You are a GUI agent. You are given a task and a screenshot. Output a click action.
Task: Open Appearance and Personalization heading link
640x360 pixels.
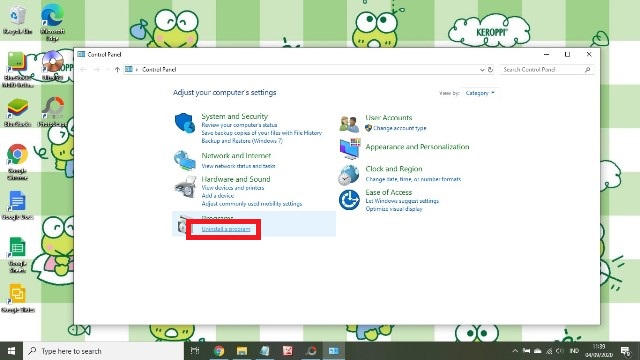pos(417,147)
